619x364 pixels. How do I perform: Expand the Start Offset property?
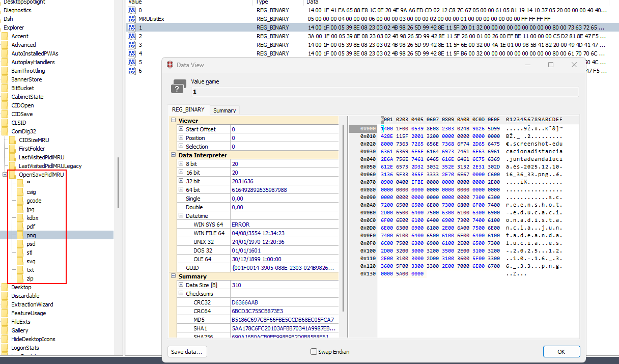(181, 129)
